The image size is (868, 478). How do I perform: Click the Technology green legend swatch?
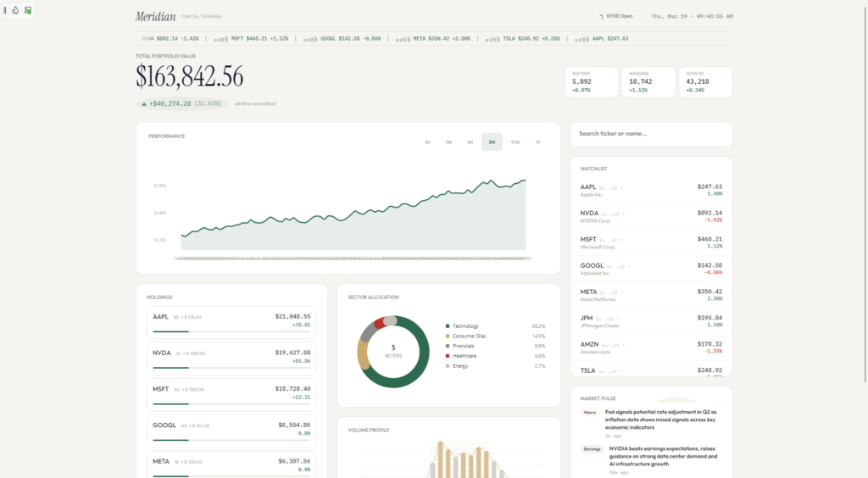click(448, 326)
